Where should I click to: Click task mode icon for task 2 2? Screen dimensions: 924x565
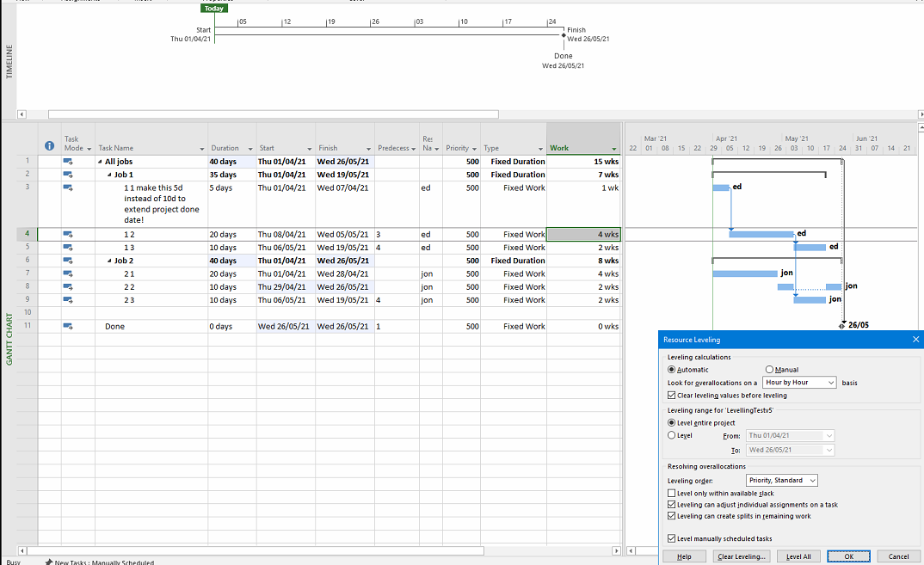(x=68, y=287)
